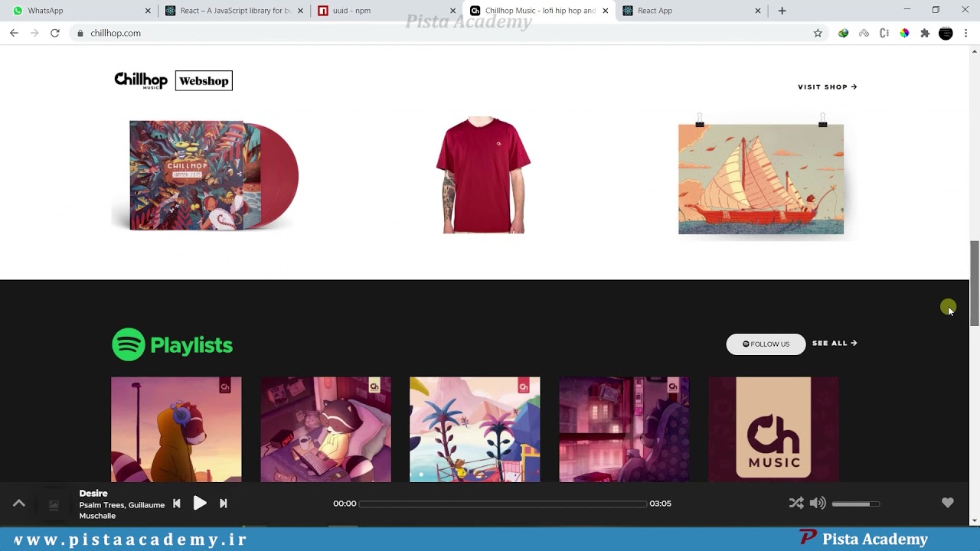Image resolution: width=980 pixels, height=551 pixels.
Task: Click the Spotify Playlists logo
Action: click(172, 344)
